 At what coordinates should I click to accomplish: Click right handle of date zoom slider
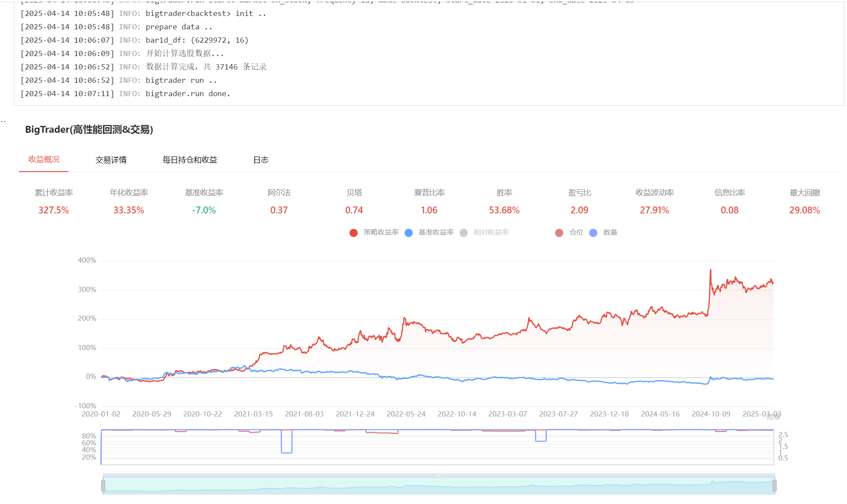pyautogui.click(x=775, y=486)
